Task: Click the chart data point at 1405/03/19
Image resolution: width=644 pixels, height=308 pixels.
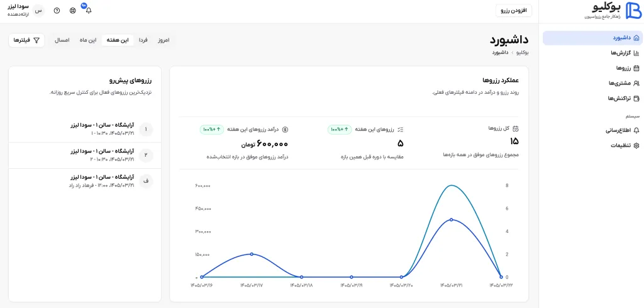Action: click(352, 277)
